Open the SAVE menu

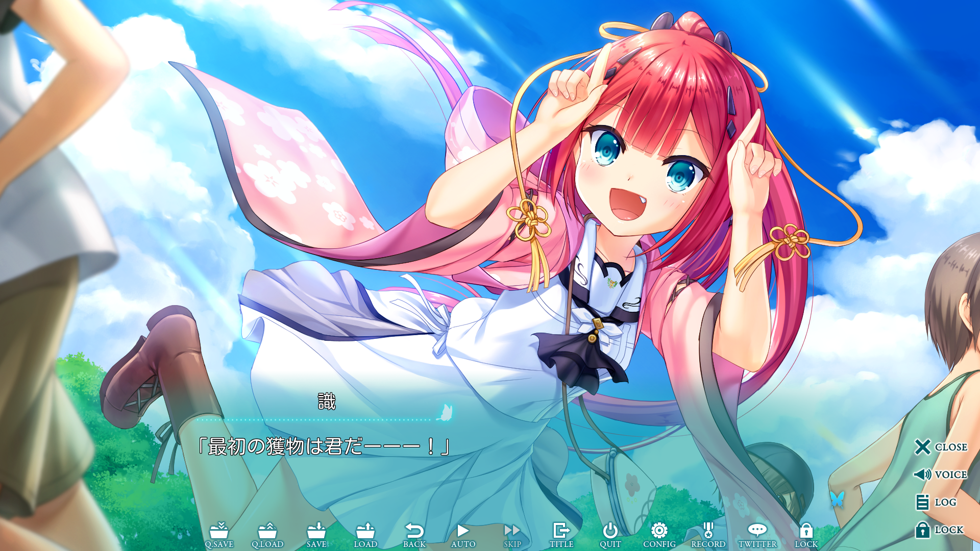click(x=316, y=535)
